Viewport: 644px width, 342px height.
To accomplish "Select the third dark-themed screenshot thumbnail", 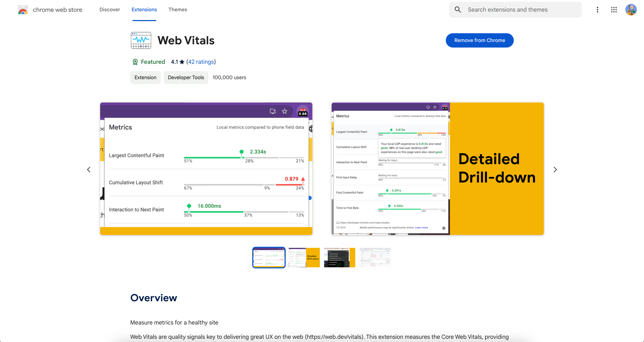I will point(339,257).
